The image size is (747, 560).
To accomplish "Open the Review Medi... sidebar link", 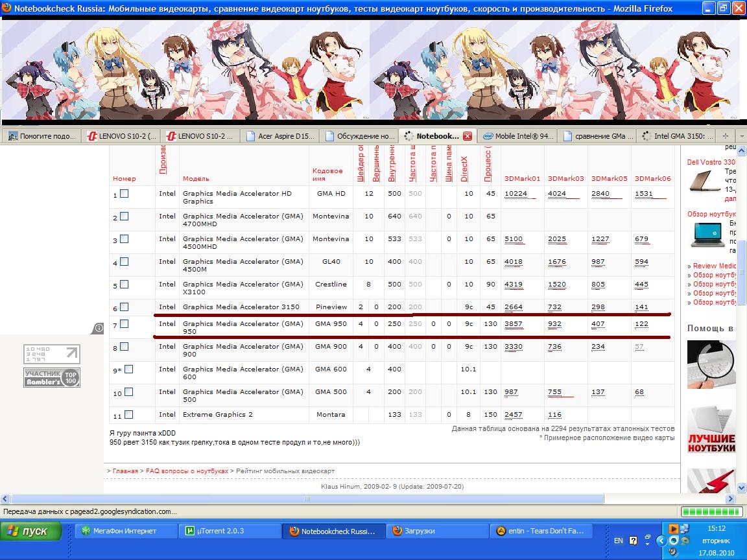I will (x=714, y=266).
